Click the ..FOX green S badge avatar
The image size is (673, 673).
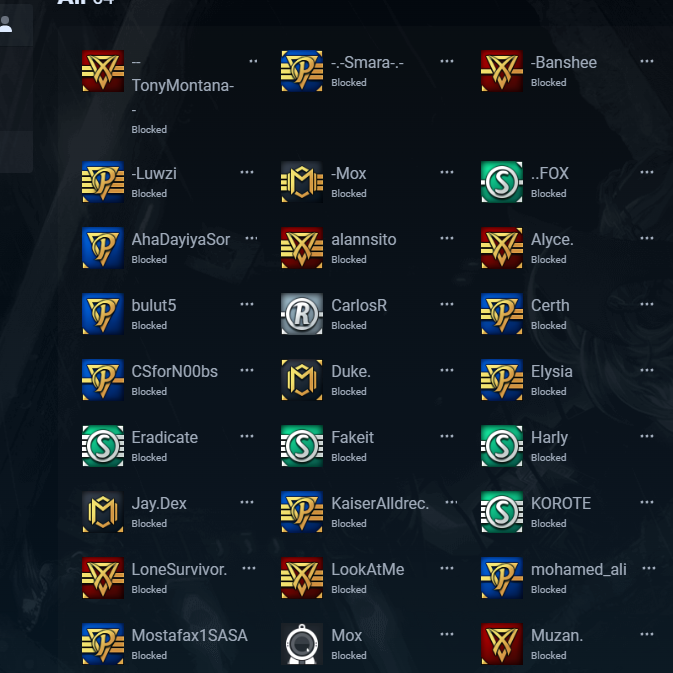coord(502,182)
